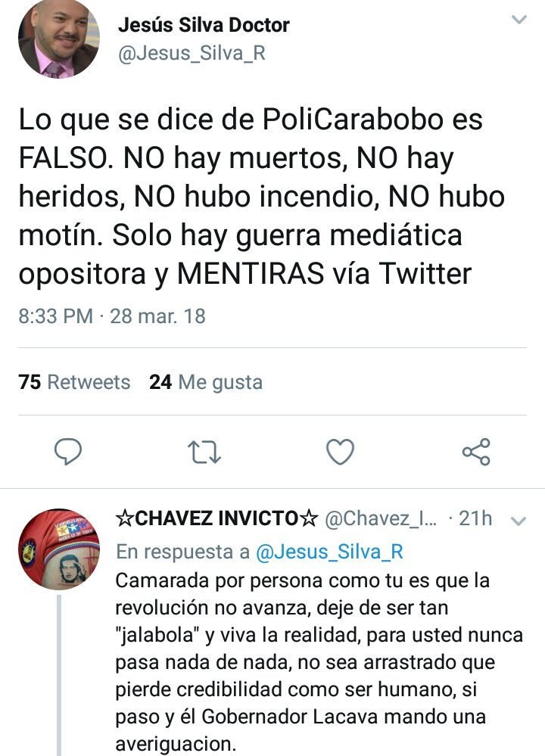This screenshot has height=756, width=545.
Task: Open the CHAVEZ INVICTO display name
Action: 216,518
